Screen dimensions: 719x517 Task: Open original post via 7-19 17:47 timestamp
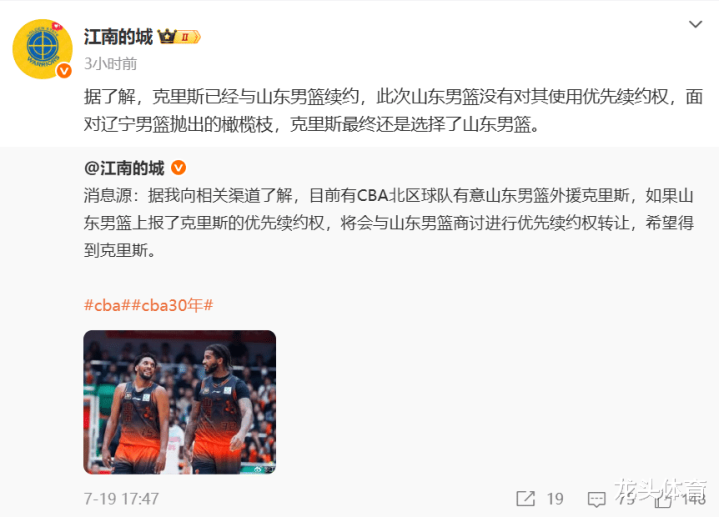pos(121,499)
